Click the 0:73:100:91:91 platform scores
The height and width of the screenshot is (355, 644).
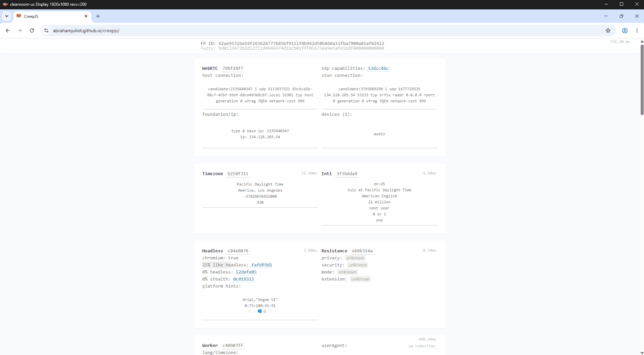point(260,306)
